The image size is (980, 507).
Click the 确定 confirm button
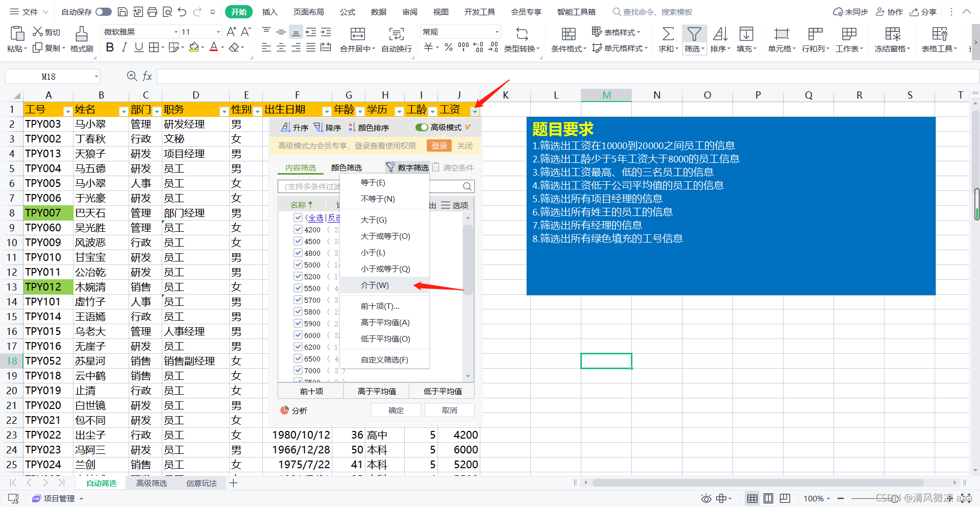pyautogui.click(x=396, y=410)
